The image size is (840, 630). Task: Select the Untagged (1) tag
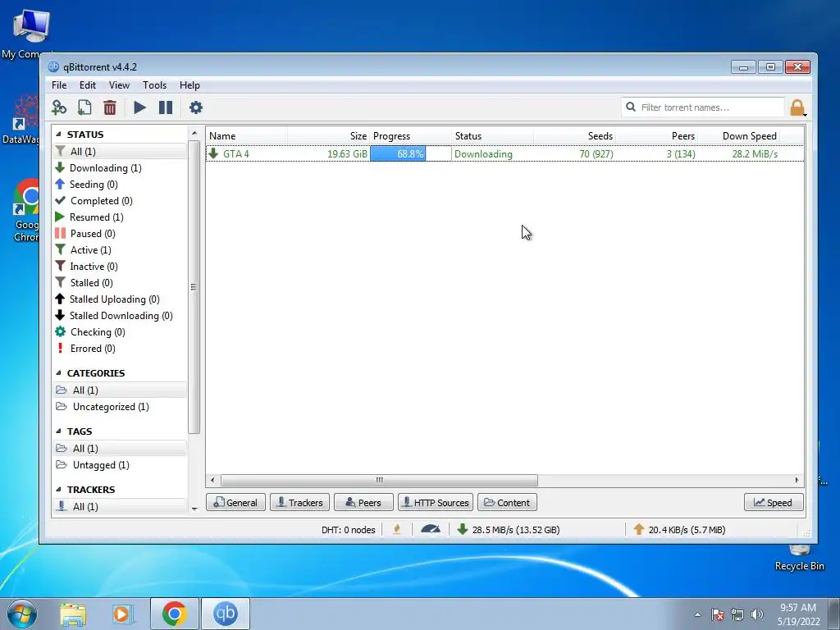120,465
